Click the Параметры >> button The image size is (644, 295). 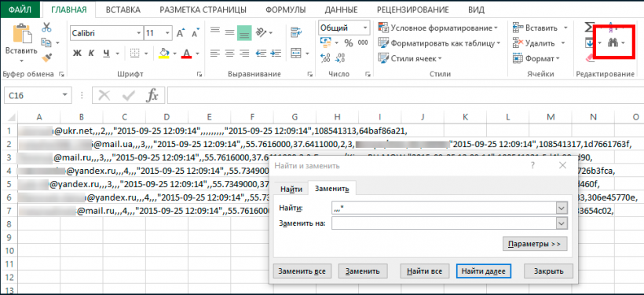click(x=534, y=244)
